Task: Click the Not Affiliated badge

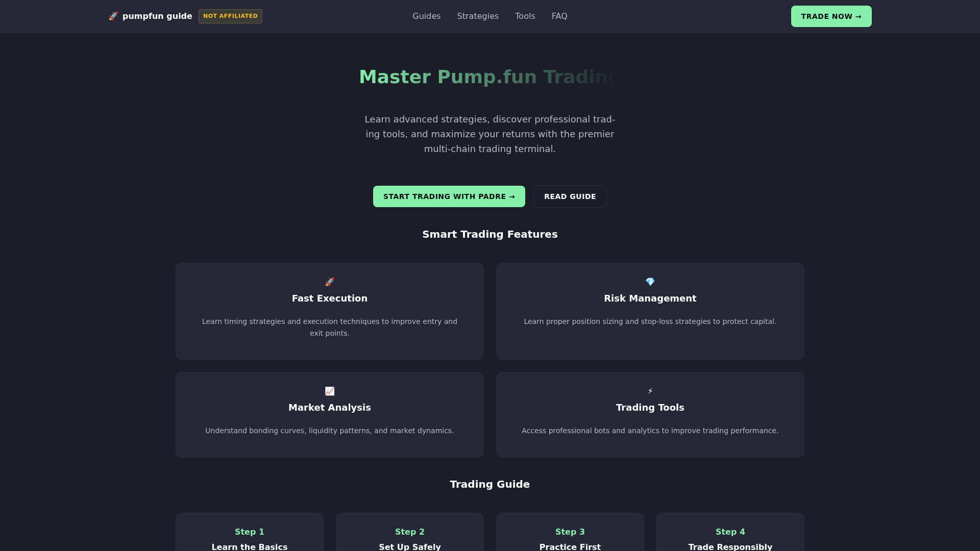Action: (x=230, y=16)
